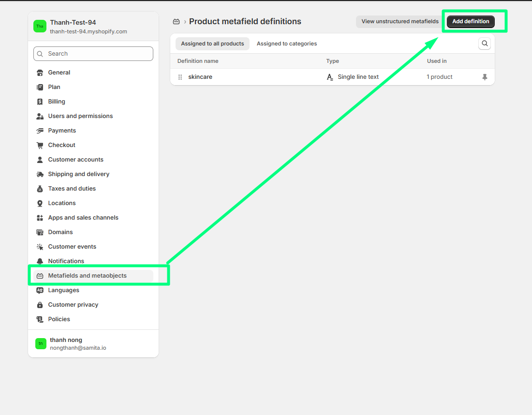
Task: Focus the settings Search field
Action: tap(93, 54)
